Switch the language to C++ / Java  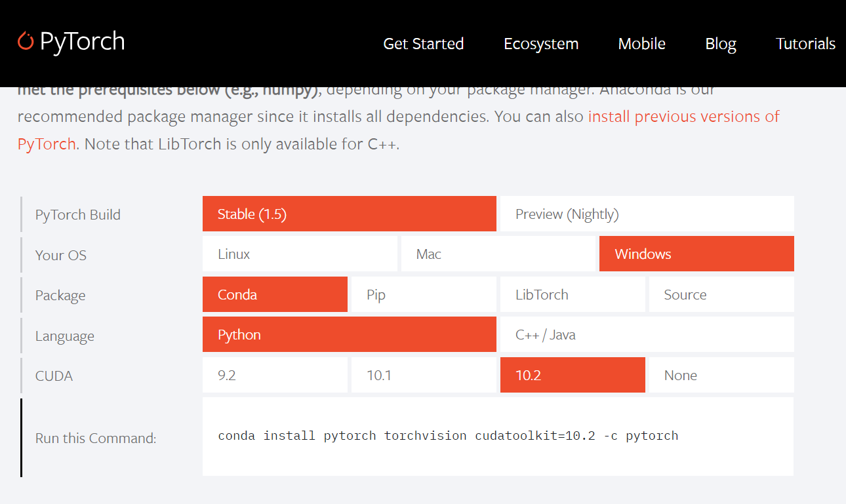coord(646,334)
